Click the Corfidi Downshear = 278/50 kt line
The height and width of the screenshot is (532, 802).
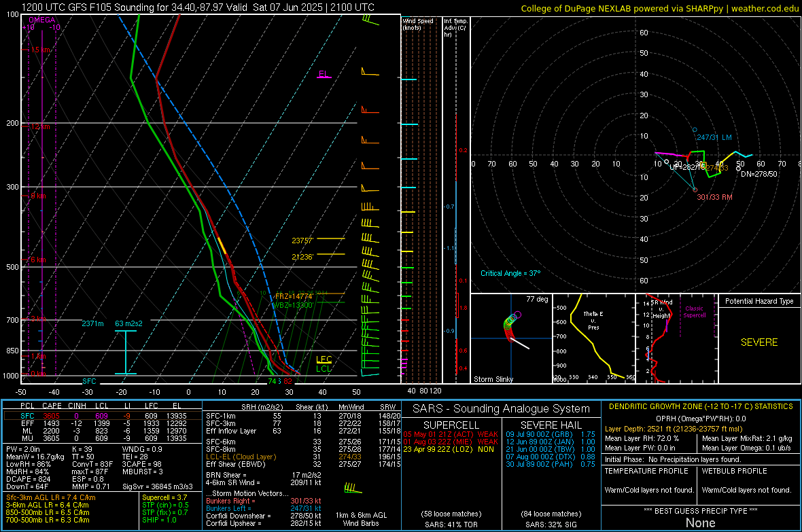tap(264, 516)
